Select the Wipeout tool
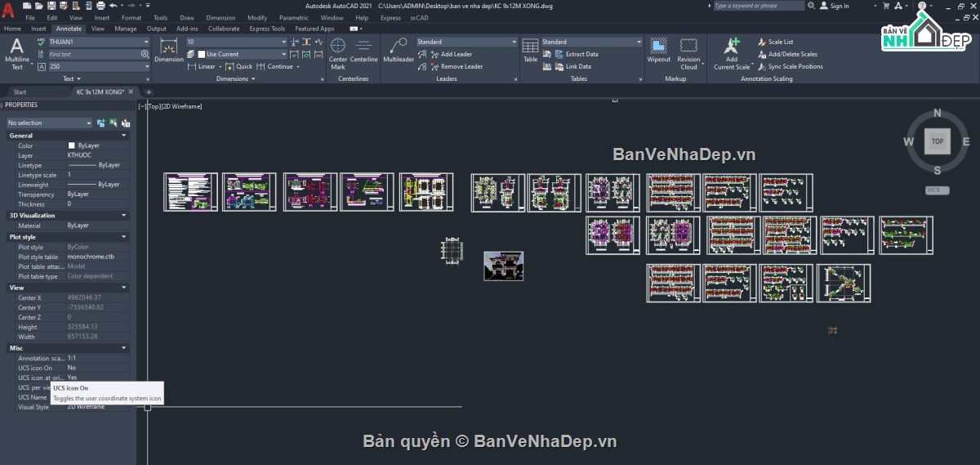Image resolution: width=980 pixels, height=465 pixels. click(658, 51)
